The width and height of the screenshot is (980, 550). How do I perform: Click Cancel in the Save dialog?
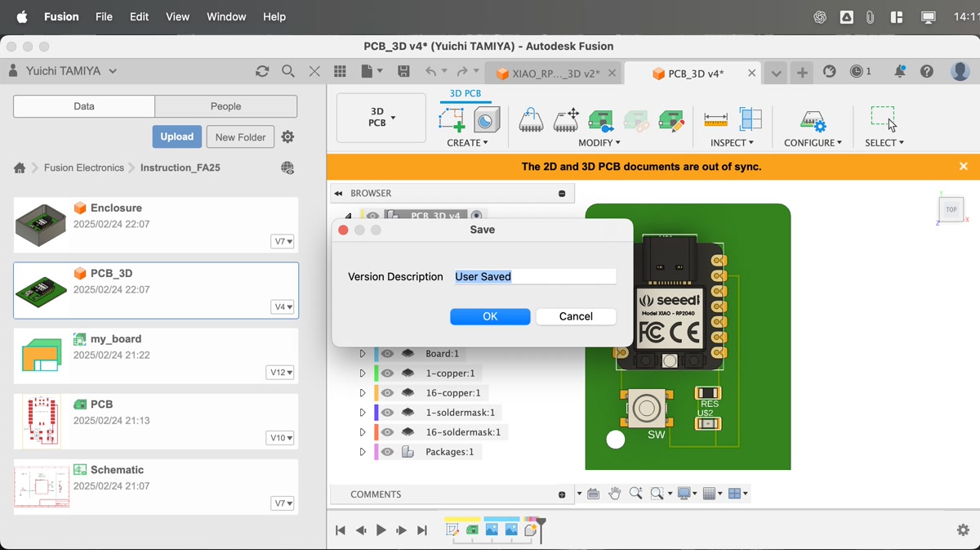[x=576, y=316]
